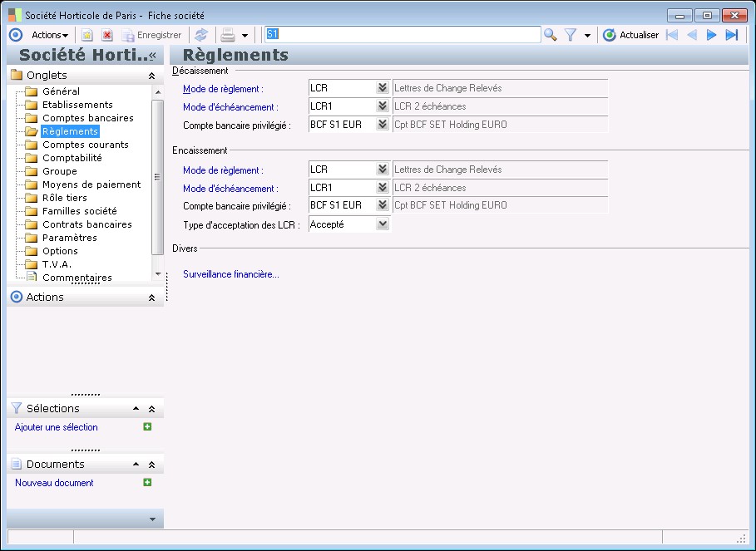Screen dimensions: 756x551
Task: Click the Actualiser button
Action: coord(631,35)
